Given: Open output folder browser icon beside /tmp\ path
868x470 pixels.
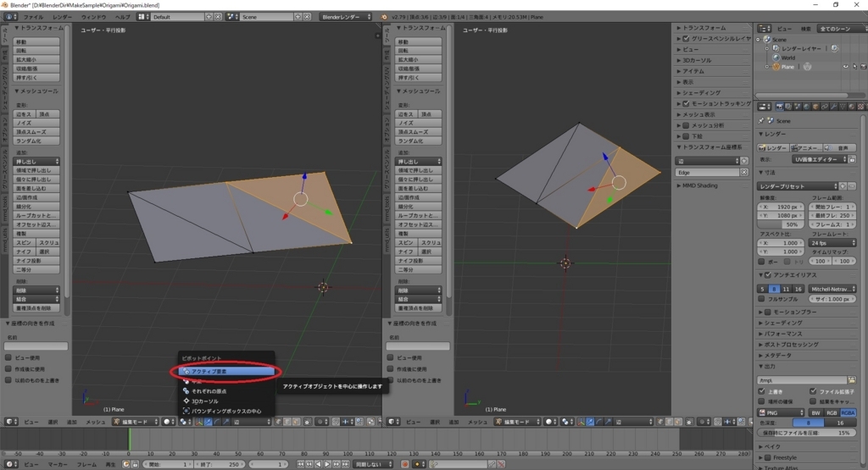Looking at the screenshot, I should pyautogui.click(x=851, y=380).
